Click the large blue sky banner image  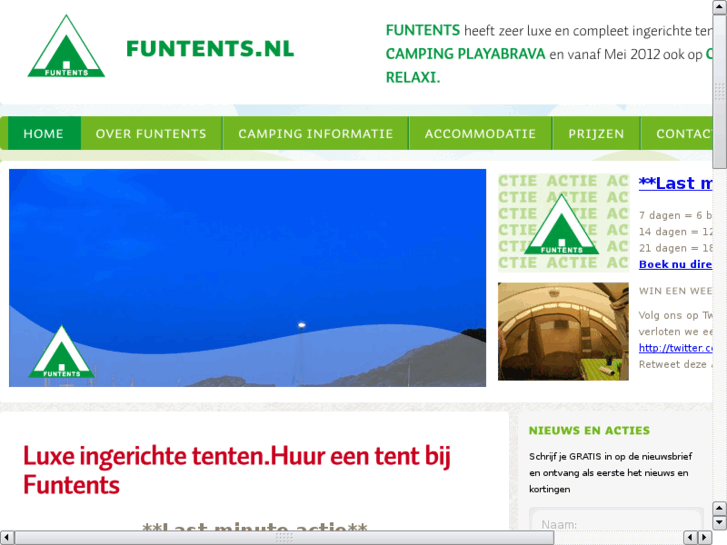[x=248, y=278]
